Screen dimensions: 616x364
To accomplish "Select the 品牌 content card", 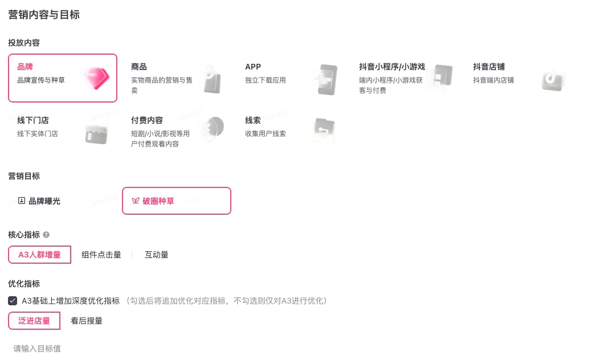I will [63, 78].
